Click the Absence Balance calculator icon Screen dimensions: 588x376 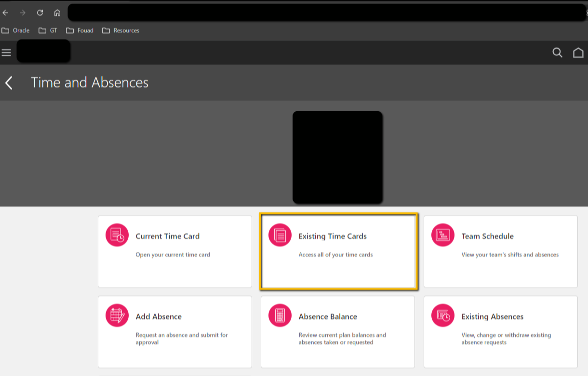[x=280, y=315]
